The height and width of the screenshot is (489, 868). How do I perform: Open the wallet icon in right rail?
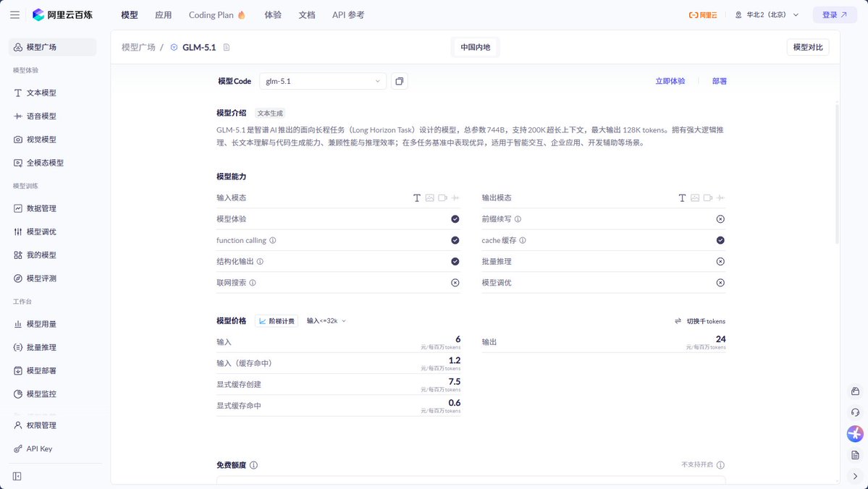[x=855, y=391]
